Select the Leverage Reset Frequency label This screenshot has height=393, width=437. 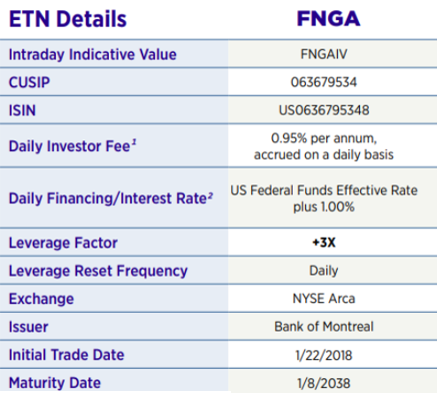pyautogui.click(x=98, y=271)
